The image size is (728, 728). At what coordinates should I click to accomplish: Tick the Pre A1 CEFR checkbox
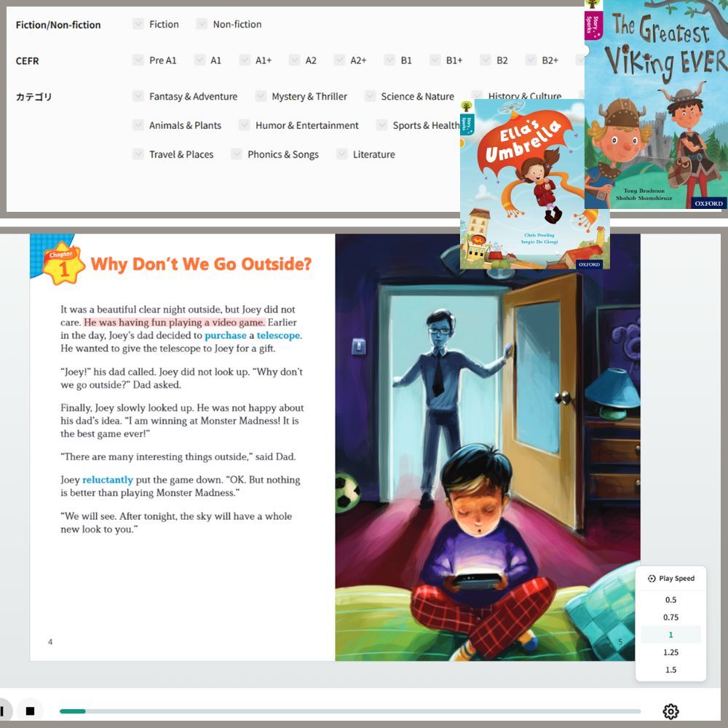pos(138,60)
